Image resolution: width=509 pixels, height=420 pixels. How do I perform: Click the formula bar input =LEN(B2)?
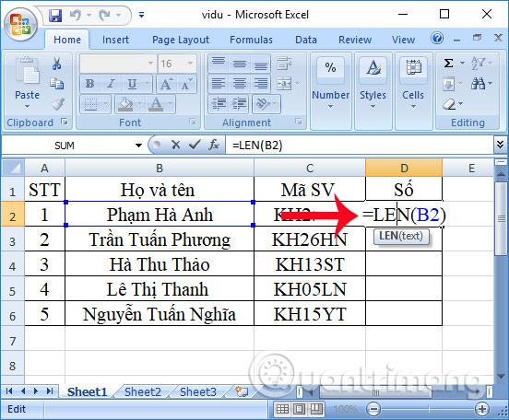(x=359, y=145)
